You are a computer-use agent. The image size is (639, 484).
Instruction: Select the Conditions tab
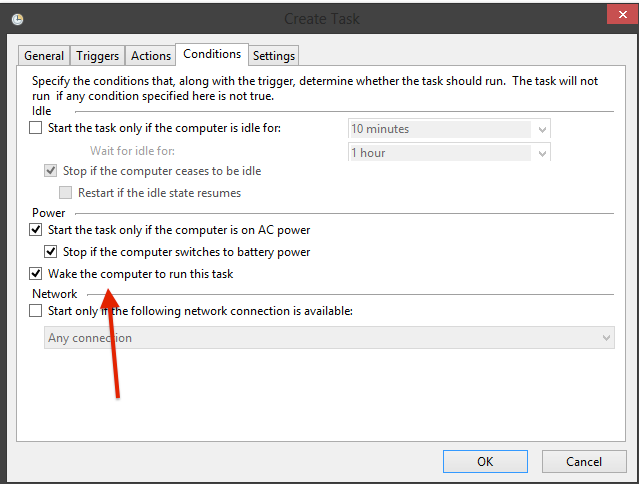coord(212,55)
